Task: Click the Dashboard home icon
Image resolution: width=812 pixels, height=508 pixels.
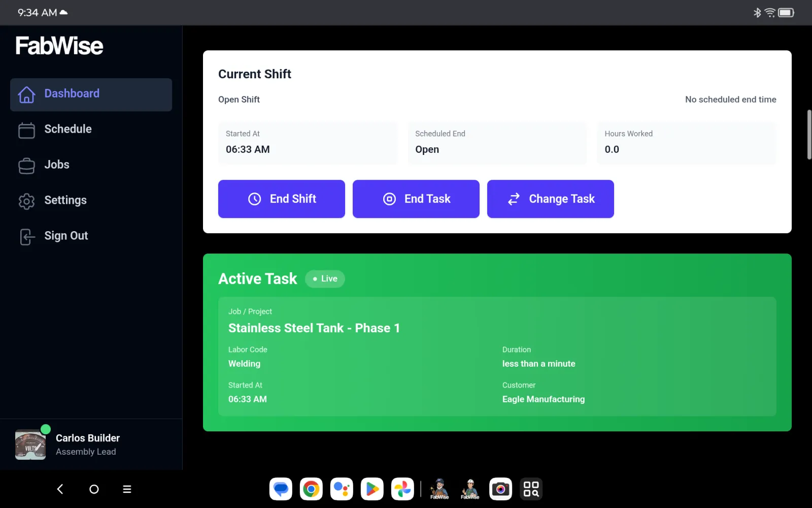Action: point(26,94)
